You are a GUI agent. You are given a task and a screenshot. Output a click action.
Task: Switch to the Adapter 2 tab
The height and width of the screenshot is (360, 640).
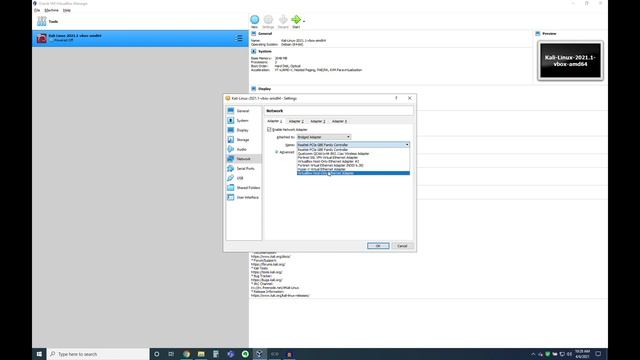tap(296, 121)
